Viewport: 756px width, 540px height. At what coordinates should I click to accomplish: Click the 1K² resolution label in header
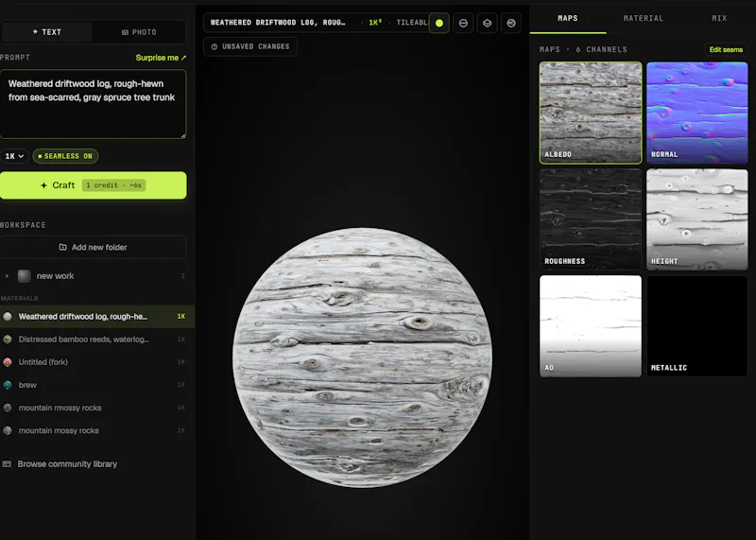pos(375,23)
